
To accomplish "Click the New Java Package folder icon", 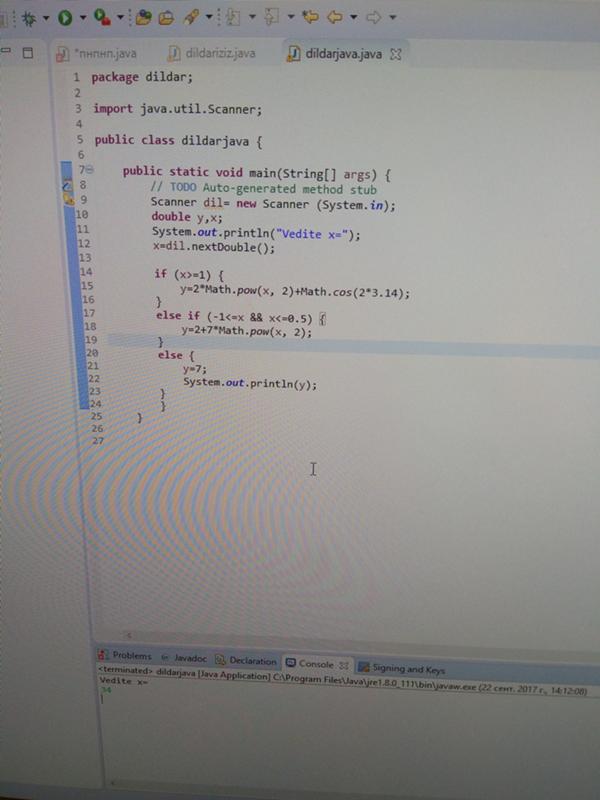I will (144, 17).
